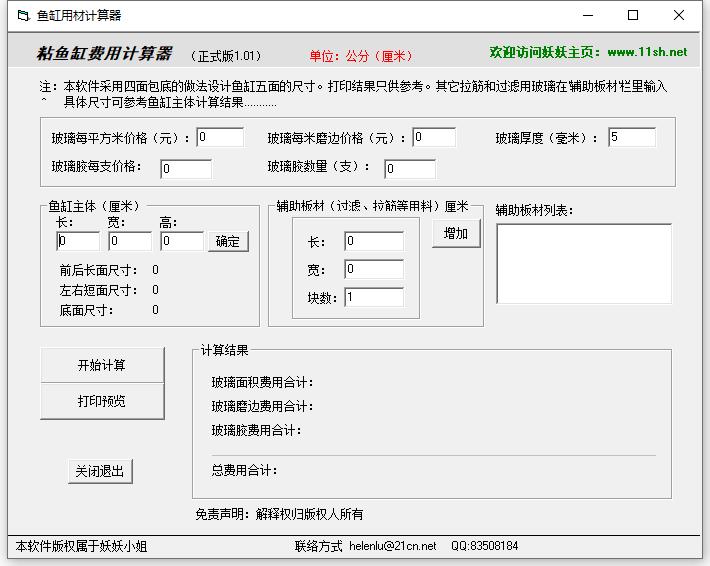This screenshot has height=566, width=710.
Task: Click inside the 辅助板材列表 list box
Action: click(584, 263)
